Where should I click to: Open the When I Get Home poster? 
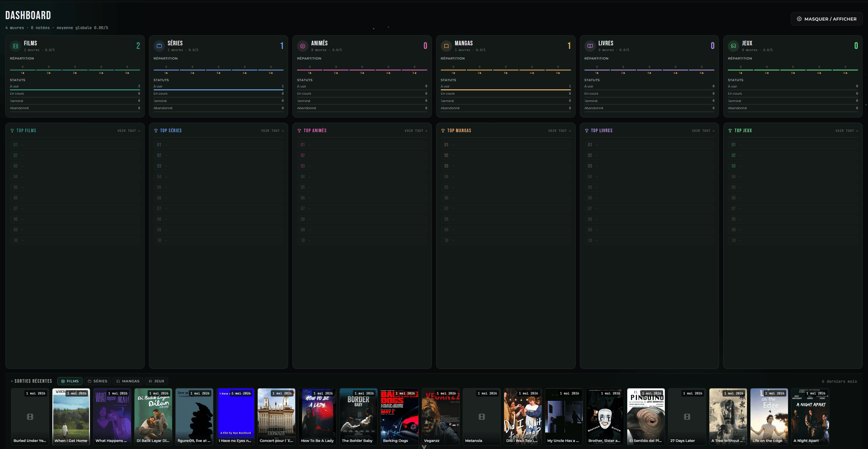pos(71,417)
